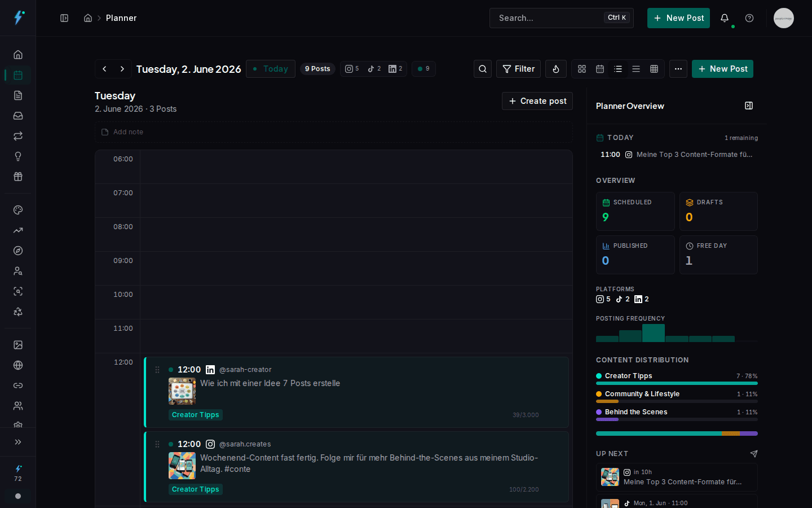The image size is (812, 508).
Task: Open the scan focus icon in sidebar
Action: [x=18, y=291]
